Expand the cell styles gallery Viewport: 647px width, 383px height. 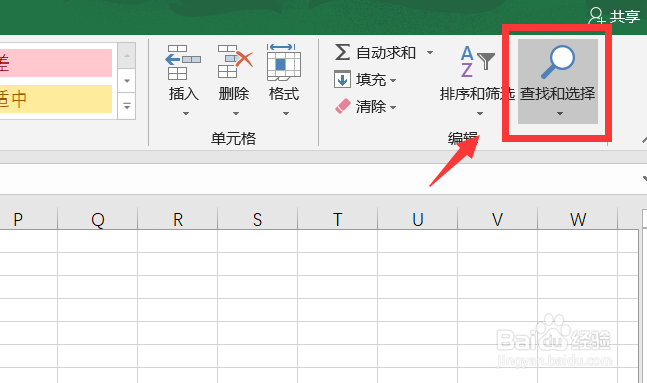pos(127,106)
